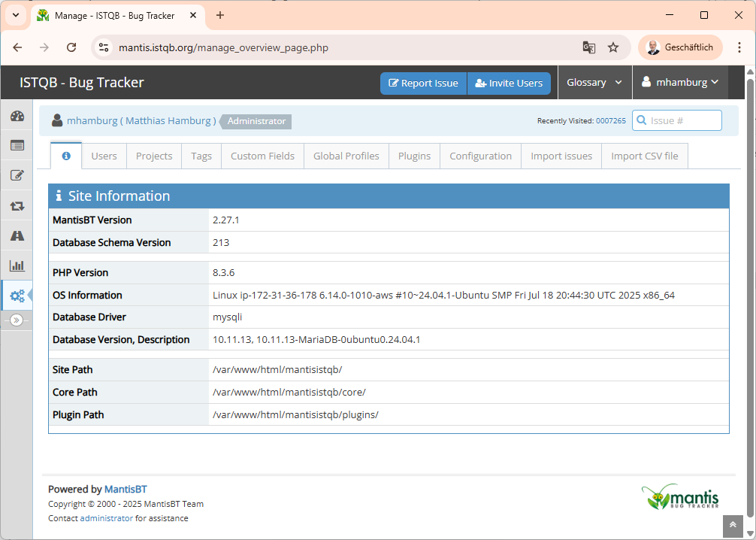Viewport: 756px width, 540px height.
Task: Select the Database Schema Version value 213
Action: (x=221, y=243)
